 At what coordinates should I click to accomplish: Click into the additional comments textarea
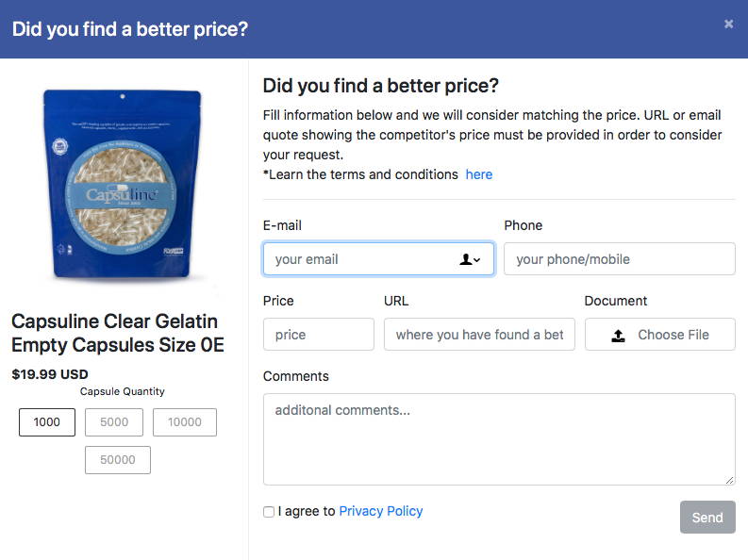[x=499, y=439]
